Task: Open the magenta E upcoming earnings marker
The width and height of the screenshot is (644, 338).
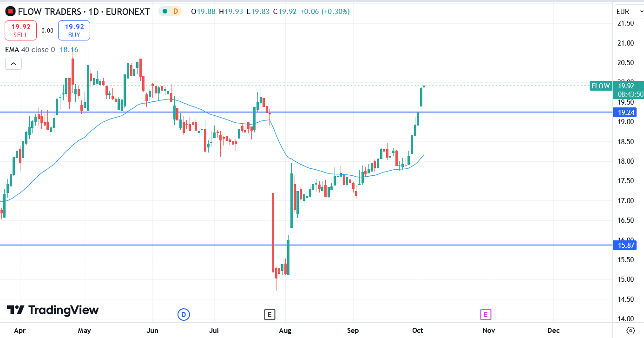Action: pos(486,315)
